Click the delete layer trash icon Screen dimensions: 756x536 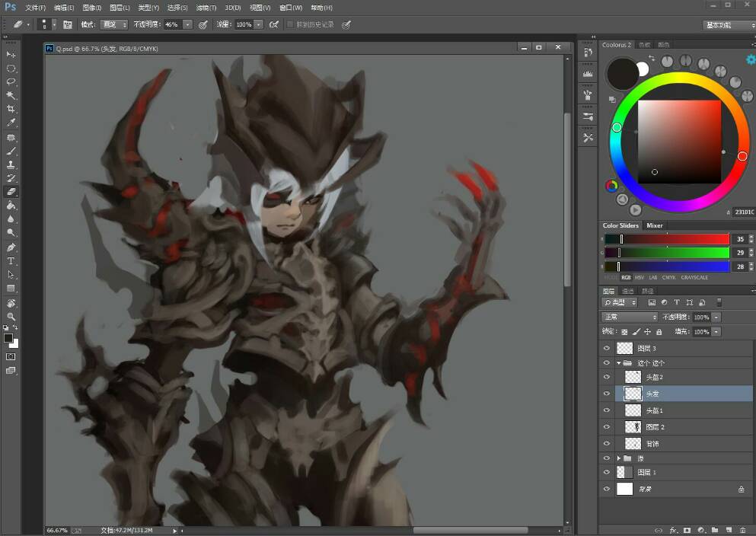(742, 530)
